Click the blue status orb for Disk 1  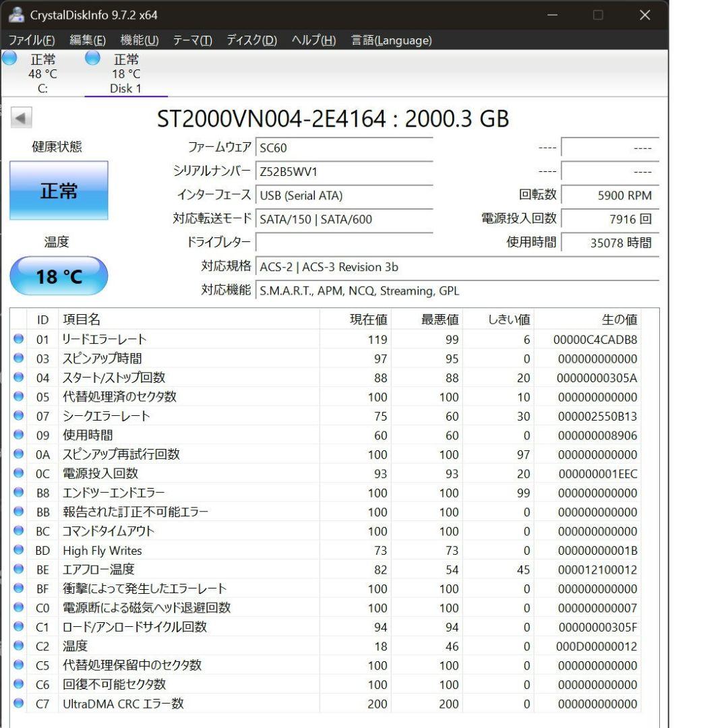pos(92,59)
